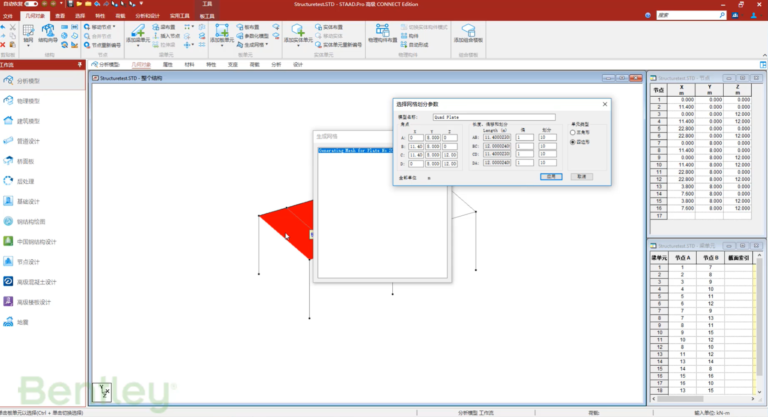Expand the 添加实体单元 dropdown arrow
This screenshot has width=768, height=417.
298,46
